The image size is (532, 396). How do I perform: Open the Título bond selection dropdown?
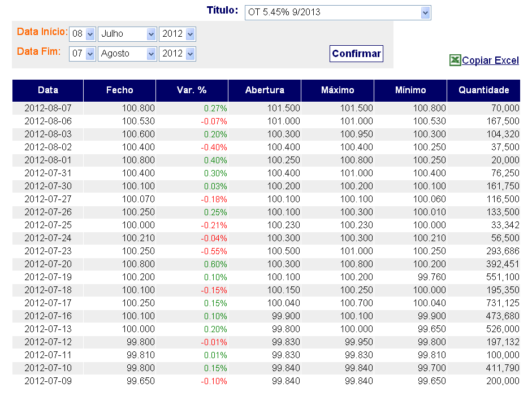coord(338,12)
